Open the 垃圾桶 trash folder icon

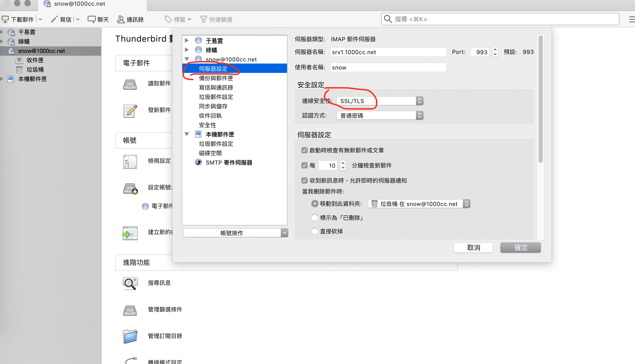[x=19, y=70]
